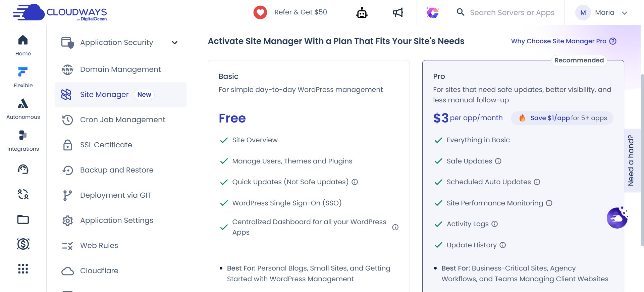Click 'Site Overview' feature text
The width and height of the screenshot is (644, 292).
[255, 140]
